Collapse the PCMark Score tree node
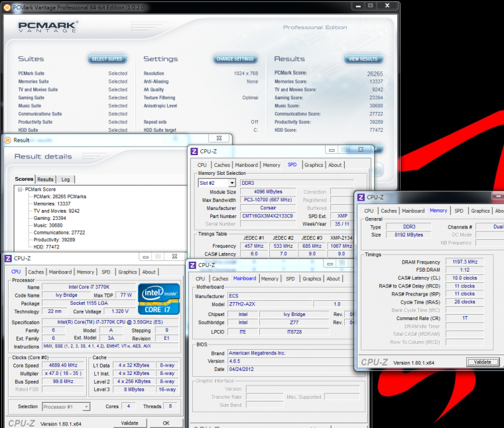This screenshot has width=504, height=428. click(x=20, y=189)
